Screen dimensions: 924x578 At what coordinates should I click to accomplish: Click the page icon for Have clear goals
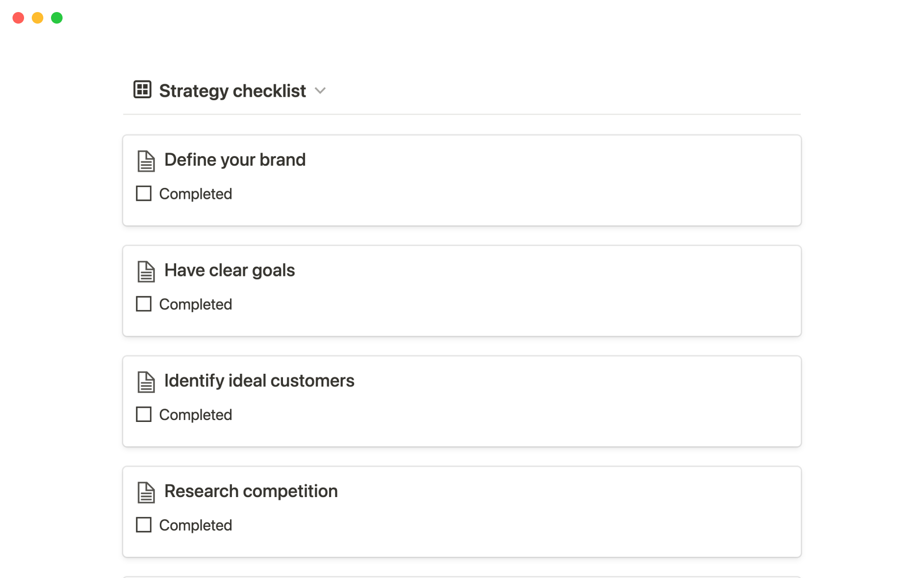[146, 272]
